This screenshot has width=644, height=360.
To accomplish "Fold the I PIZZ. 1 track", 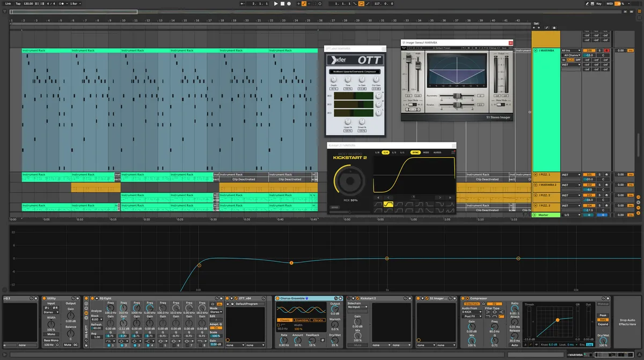I will 535,175.
